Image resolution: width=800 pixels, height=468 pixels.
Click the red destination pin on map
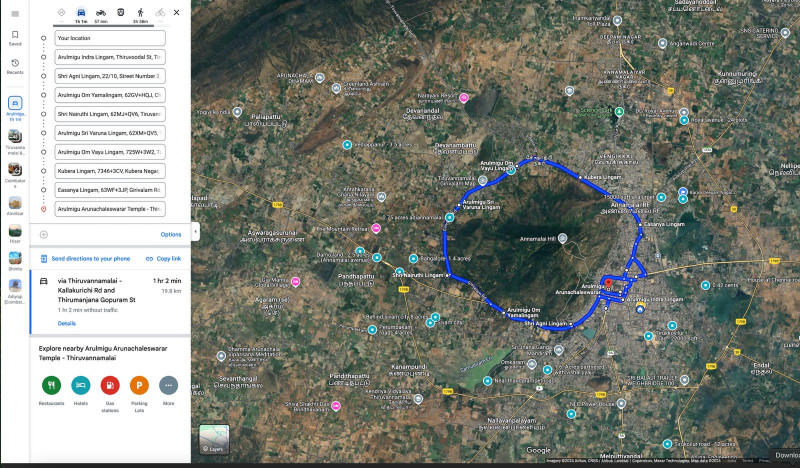click(608, 284)
